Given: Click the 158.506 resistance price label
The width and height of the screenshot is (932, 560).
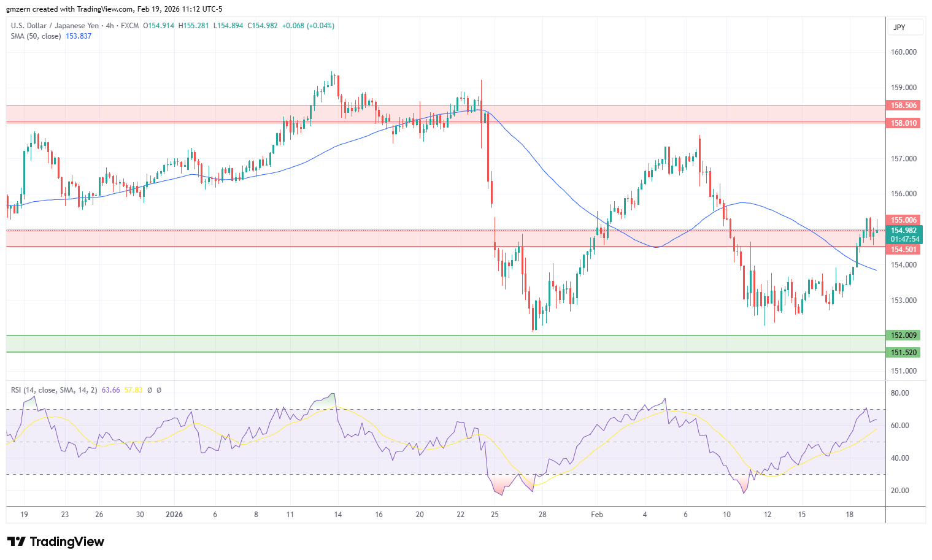Looking at the screenshot, I should 904,105.
